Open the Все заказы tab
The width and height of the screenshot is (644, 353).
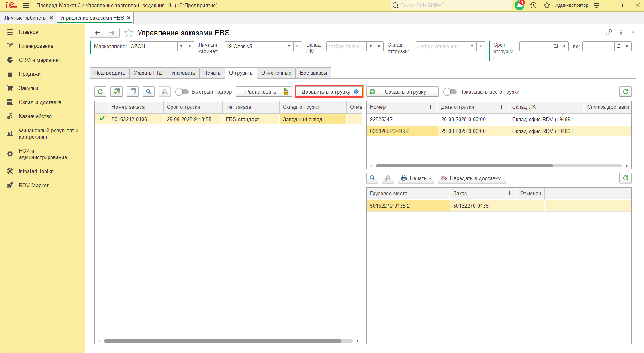pos(313,73)
